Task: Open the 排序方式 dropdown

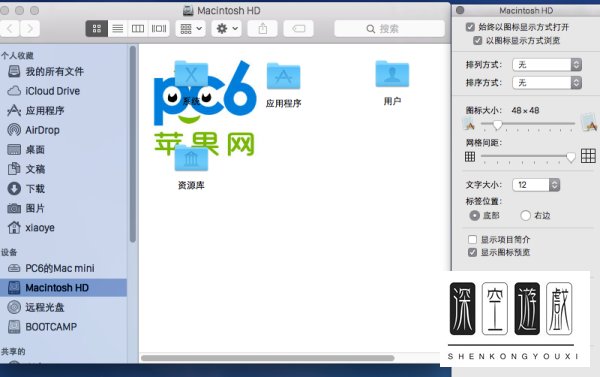Action: click(547, 82)
